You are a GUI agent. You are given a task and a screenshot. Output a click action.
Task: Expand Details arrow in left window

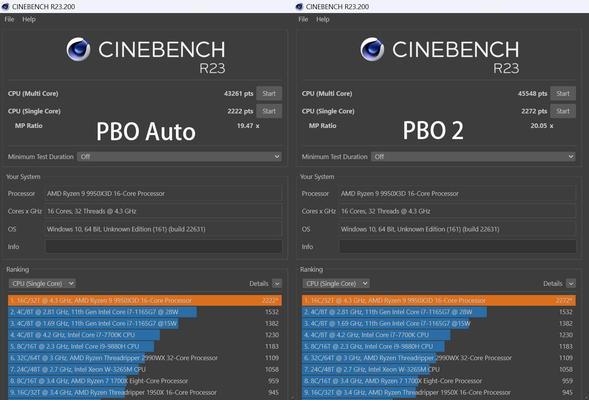click(x=277, y=284)
